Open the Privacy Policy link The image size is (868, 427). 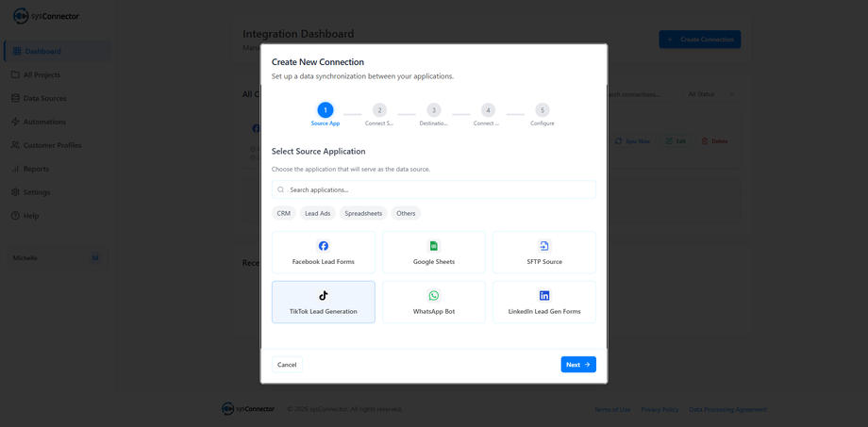tap(659, 409)
